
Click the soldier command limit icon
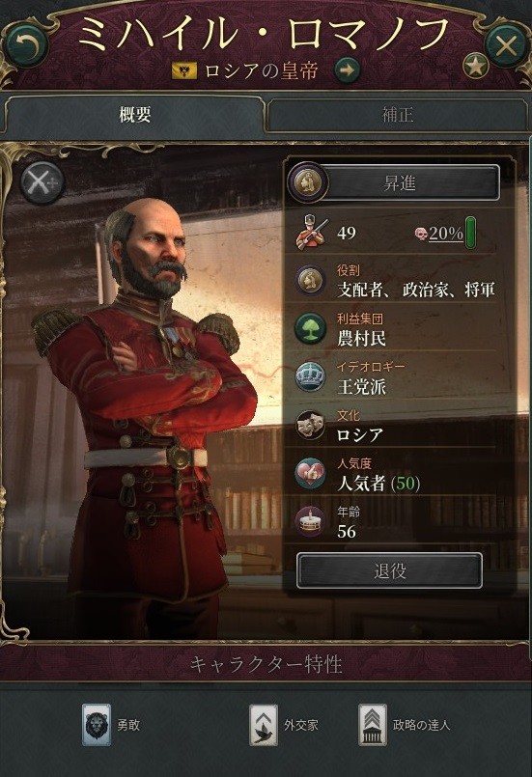pos(312,232)
